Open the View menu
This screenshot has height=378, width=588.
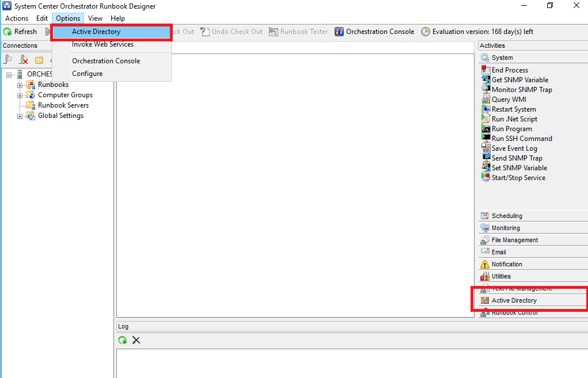(96, 18)
